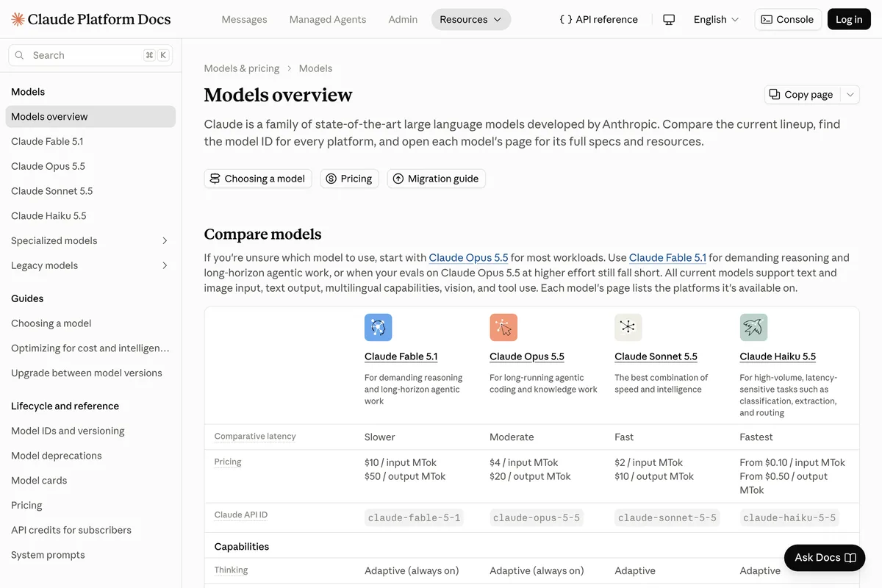Image resolution: width=882 pixels, height=588 pixels.
Task: Click the Claude Haiku 5.5 model icon
Action: click(x=753, y=327)
